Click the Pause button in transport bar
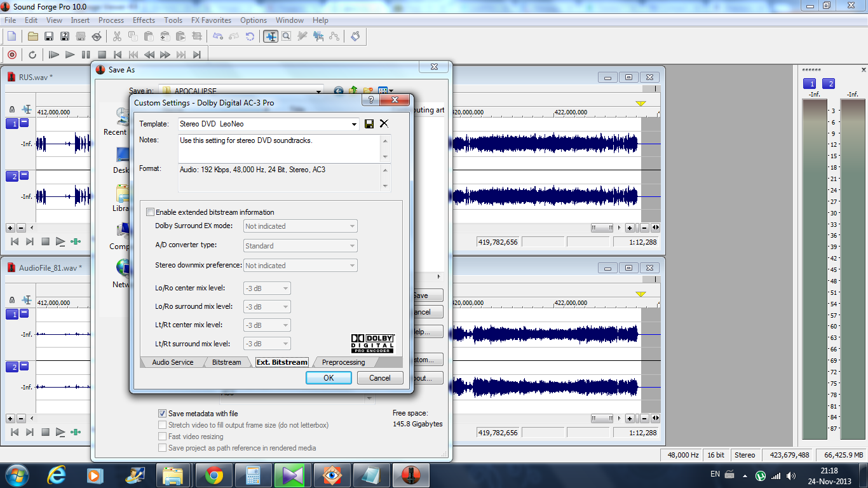The width and height of the screenshot is (868, 488). [x=86, y=55]
